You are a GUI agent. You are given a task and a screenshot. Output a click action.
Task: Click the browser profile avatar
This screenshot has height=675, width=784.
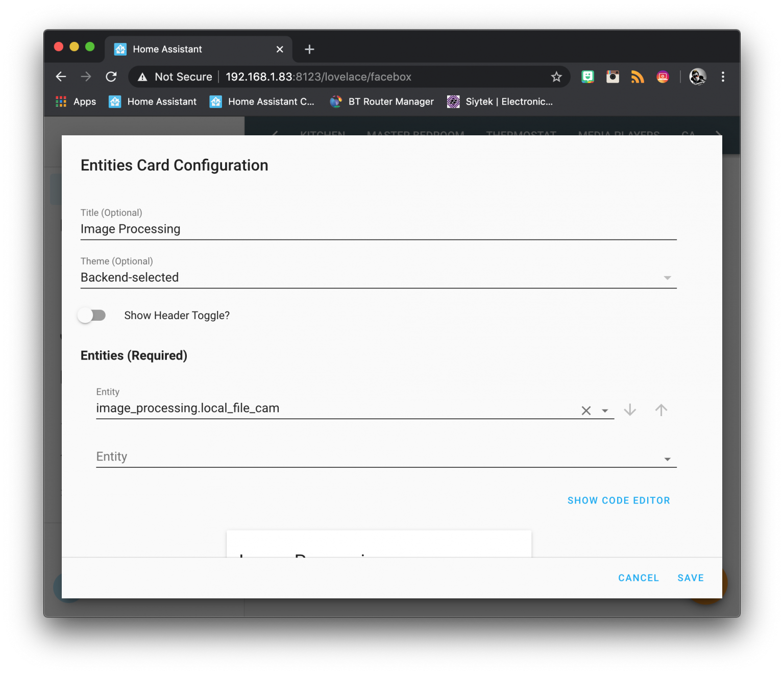click(x=698, y=77)
